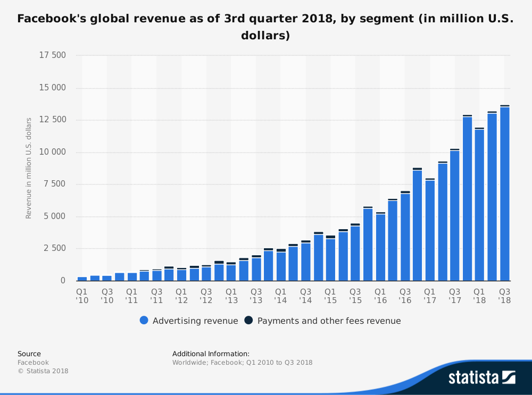The width and height of the screenshot is (532, 395).
Task: Select the Q1 '16 revenue bar
Action: tap(381, 247)
